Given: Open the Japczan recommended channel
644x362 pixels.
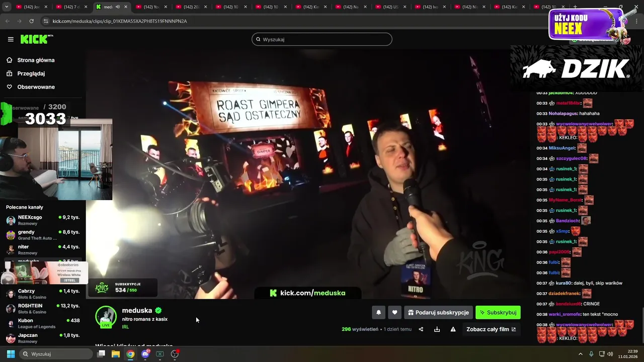Looking at the screenshot, I should click(x=43, y=338).
